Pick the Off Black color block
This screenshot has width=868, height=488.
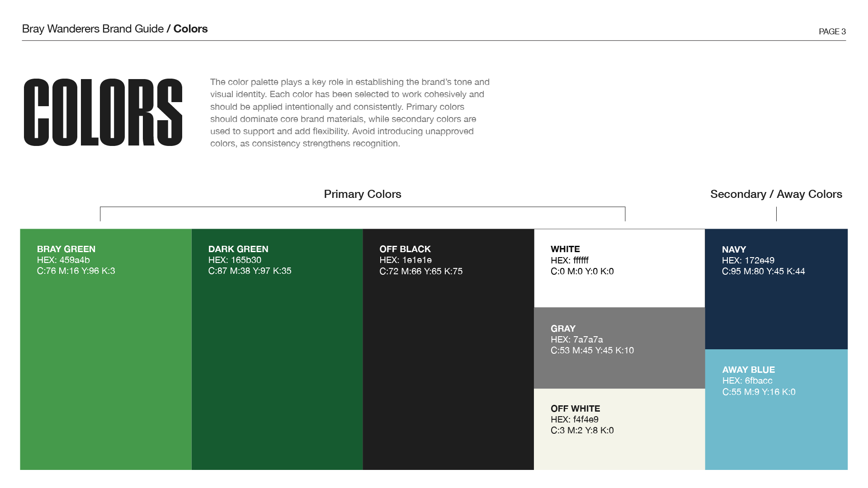click(448, 349)
